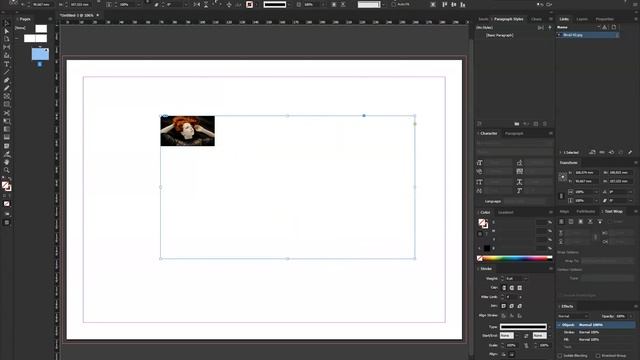Click the Edit Original pencil icon

[630, 152]
